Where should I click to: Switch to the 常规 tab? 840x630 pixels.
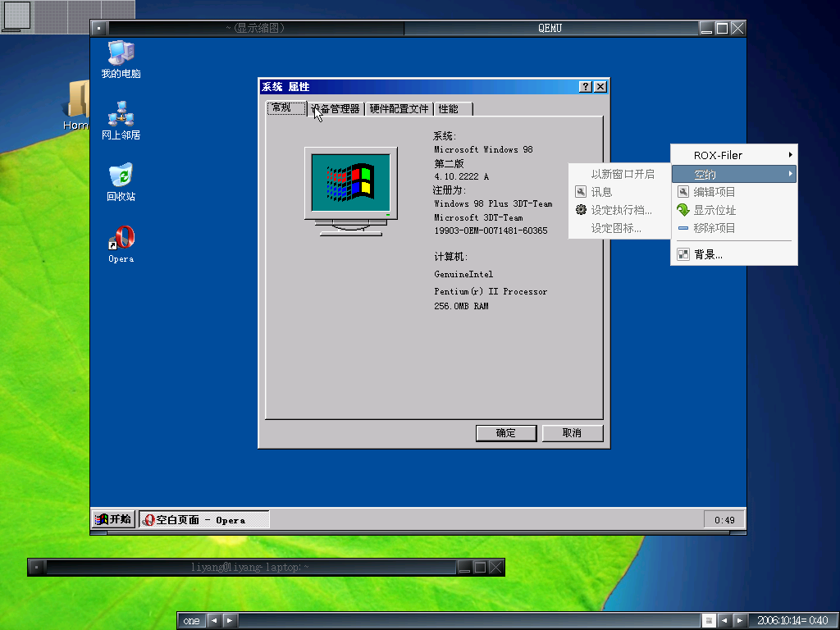click(286, 108)
